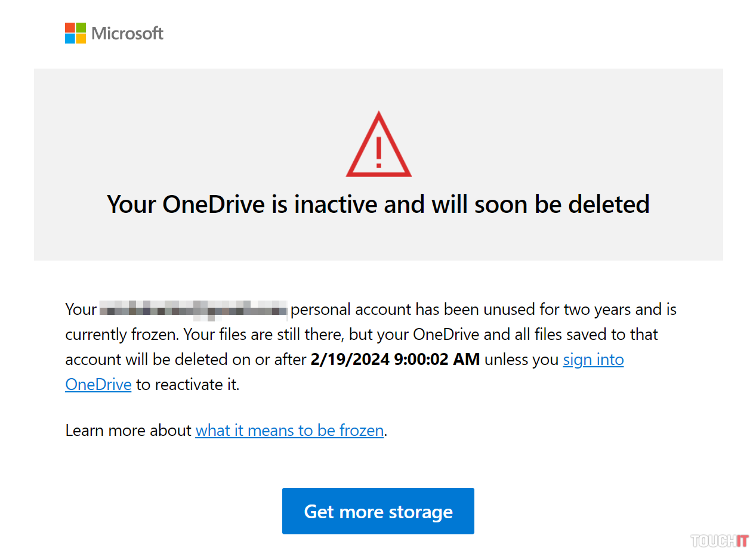Screen dimensions: 756x554
Task: Follow the underlined "OneDrive" link before "to reactivate it"
Action: [x=98, y=385]
